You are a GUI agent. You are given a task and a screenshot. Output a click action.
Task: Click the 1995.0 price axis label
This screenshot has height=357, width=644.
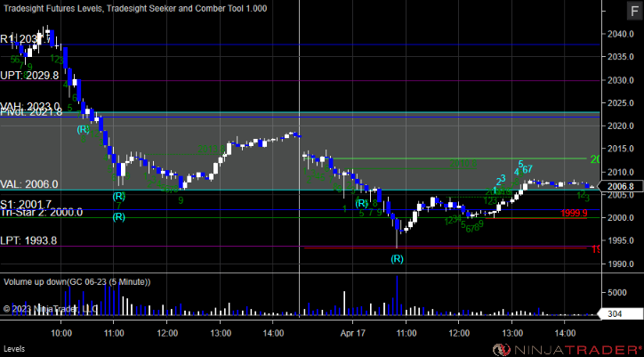(619, 240)
